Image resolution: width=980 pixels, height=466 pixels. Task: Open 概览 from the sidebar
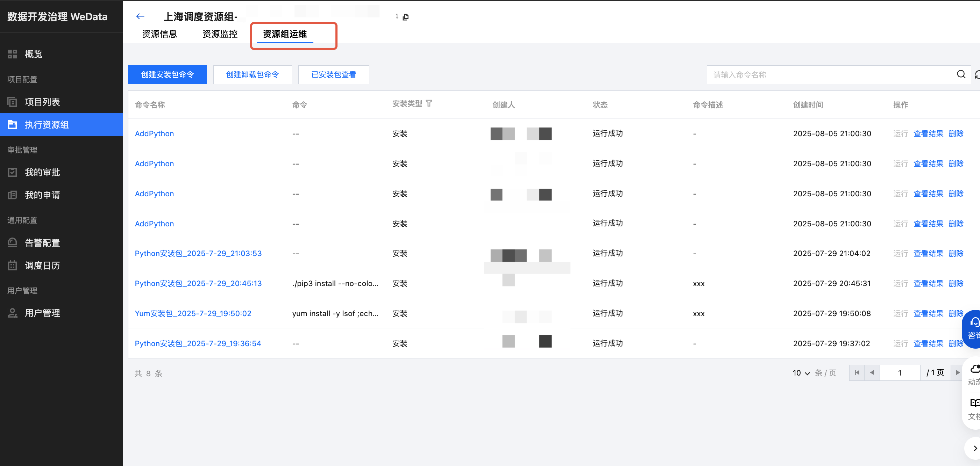click(x=34, y=54)
